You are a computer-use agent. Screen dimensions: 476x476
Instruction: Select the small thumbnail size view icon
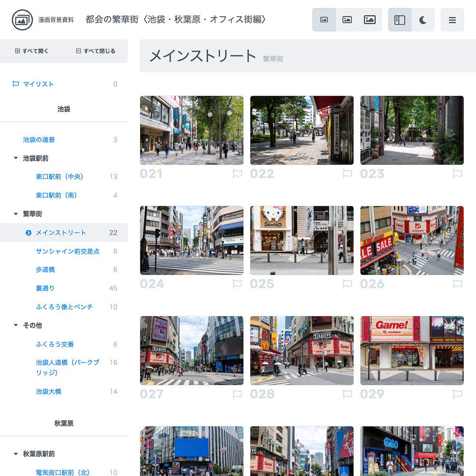coord(325,19)
